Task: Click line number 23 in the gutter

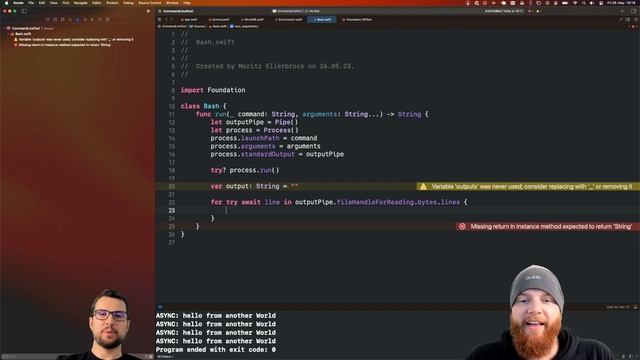Action: point(172,211)
